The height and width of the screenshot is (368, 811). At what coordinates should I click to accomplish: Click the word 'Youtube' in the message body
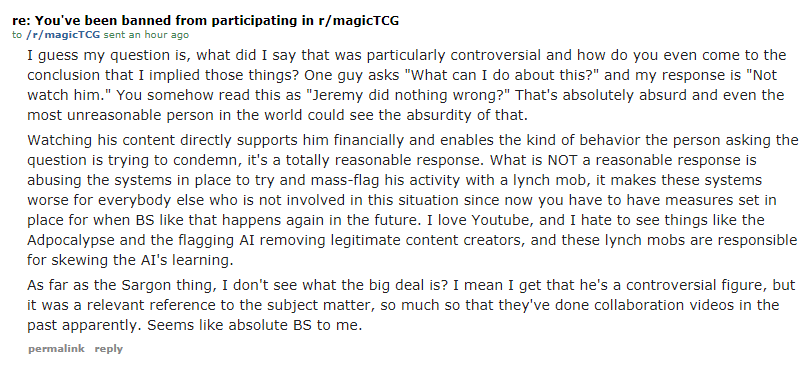(x=502, y=220)
